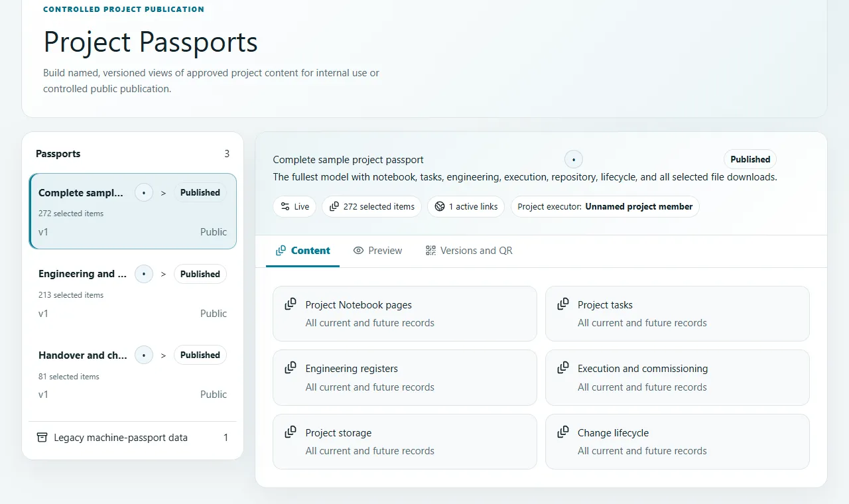Expand the Handover passport row arrow
849x504 pixels.
164,355
